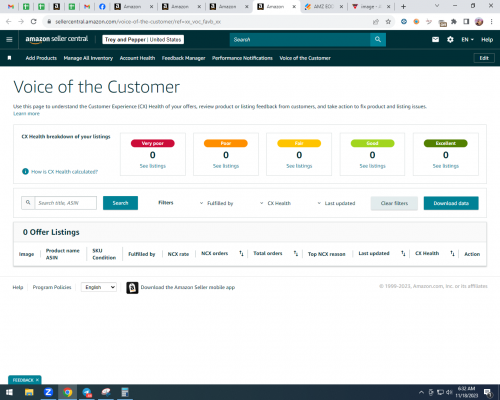500x400 pixels.
Task: Expand the CX Health filter dropdown
Action: coord(276,203)
